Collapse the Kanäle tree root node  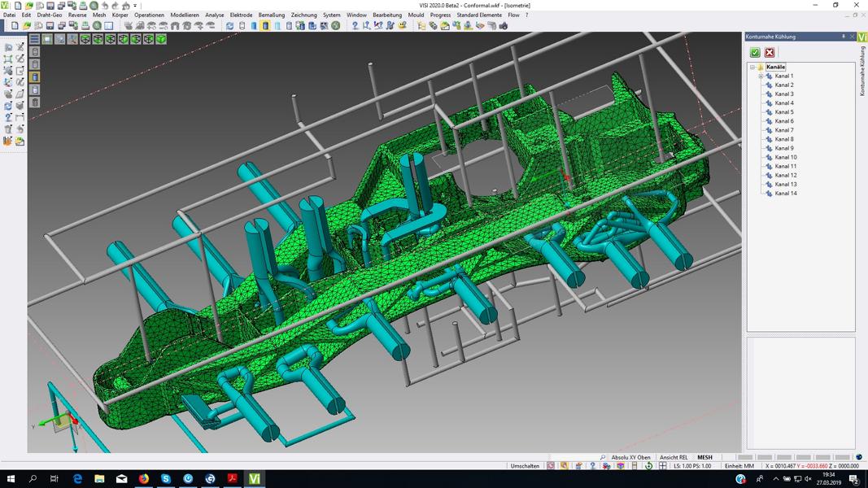point(752,67)
